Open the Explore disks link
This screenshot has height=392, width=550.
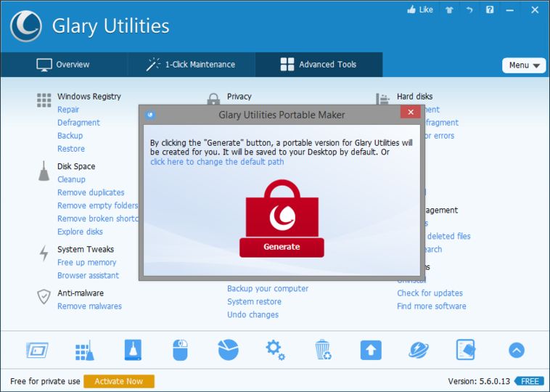(x=80, y=232)
